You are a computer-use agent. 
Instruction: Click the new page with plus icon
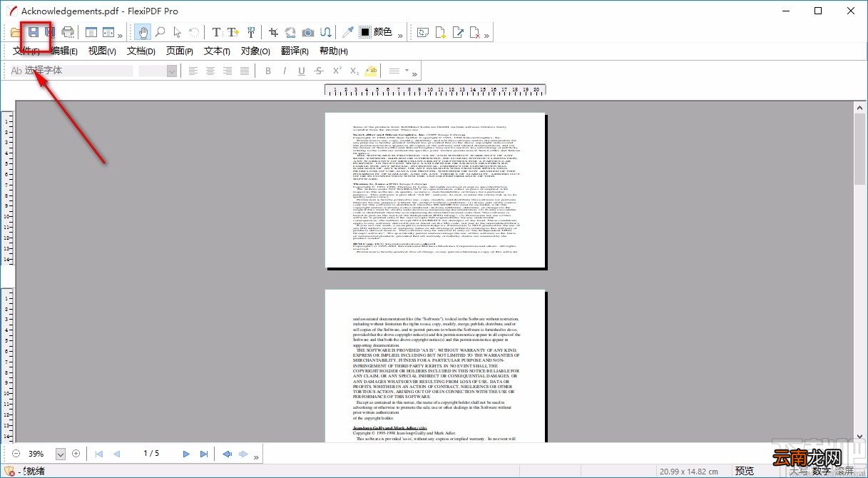(x=441, y=32)
